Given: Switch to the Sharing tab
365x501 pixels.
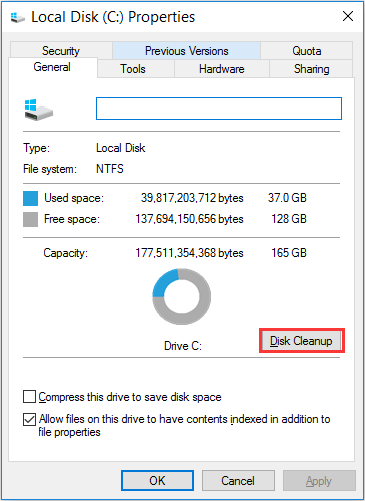Looking at the screenshot, I should 311,69.
